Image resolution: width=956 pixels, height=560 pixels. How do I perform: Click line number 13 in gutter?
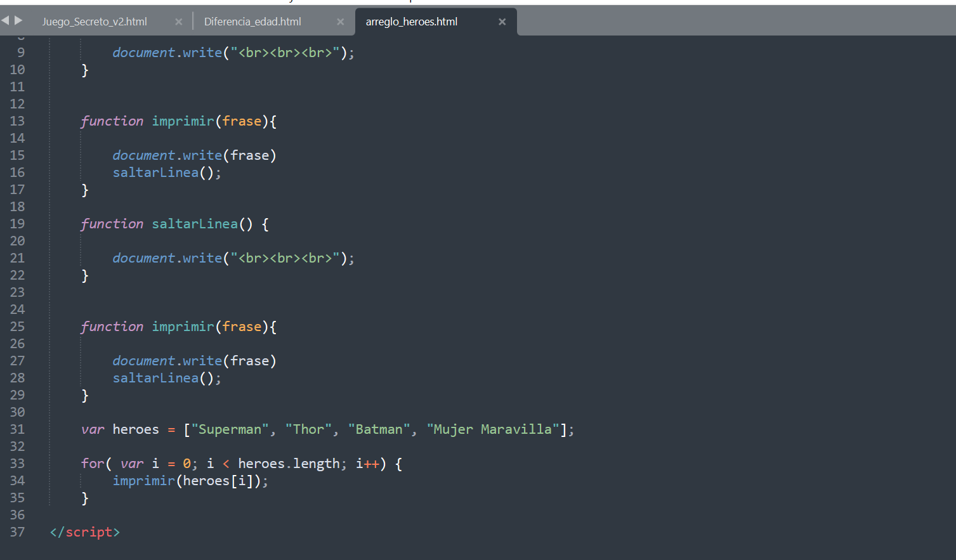(17, 121)
